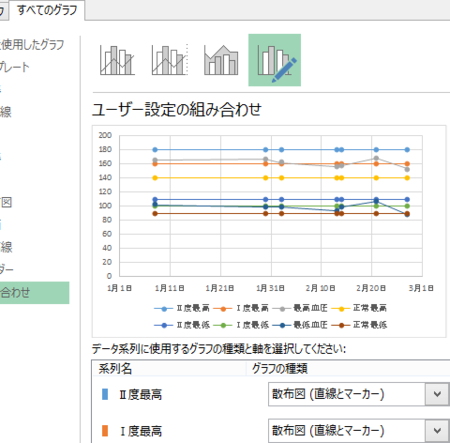Click ユーザー設定の組み合わせ heading
The height and width of the screenshot is (443, 450).
pos(177,110)
